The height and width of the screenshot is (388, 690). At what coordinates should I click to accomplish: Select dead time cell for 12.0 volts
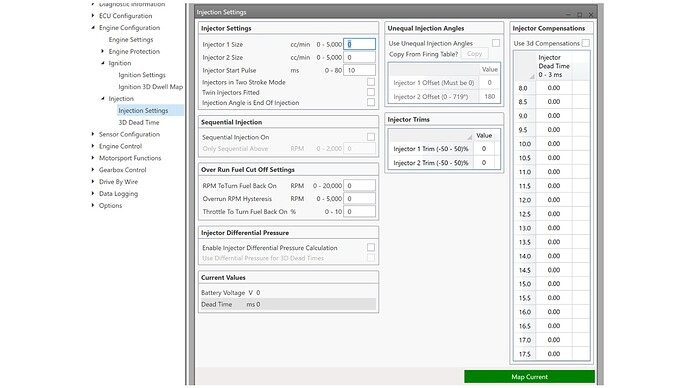click(x=554, y=200)
